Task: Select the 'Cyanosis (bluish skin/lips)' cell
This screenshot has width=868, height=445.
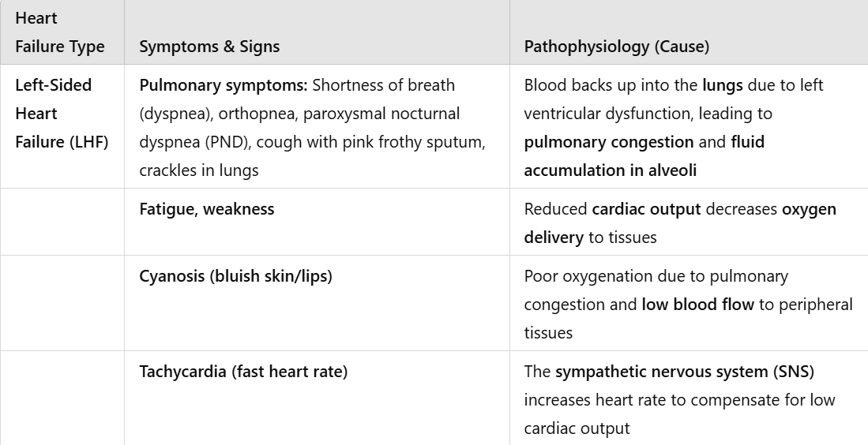Action: [317, 303]
